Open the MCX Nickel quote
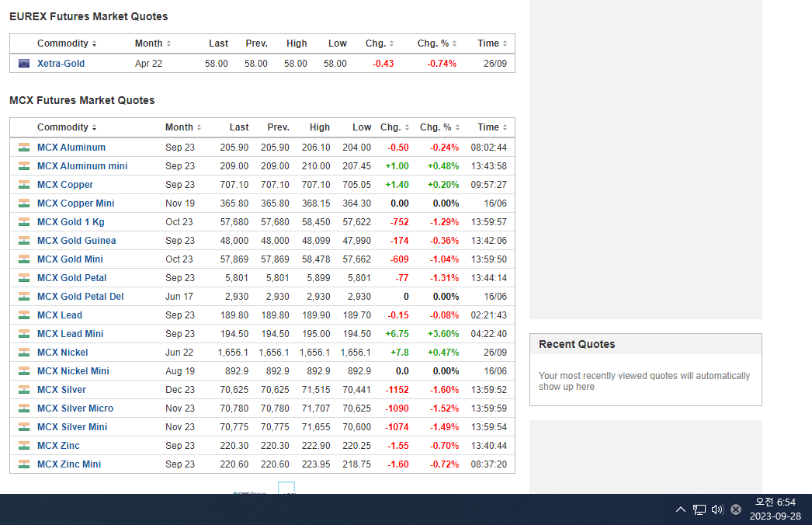 [x=62, y=353]
